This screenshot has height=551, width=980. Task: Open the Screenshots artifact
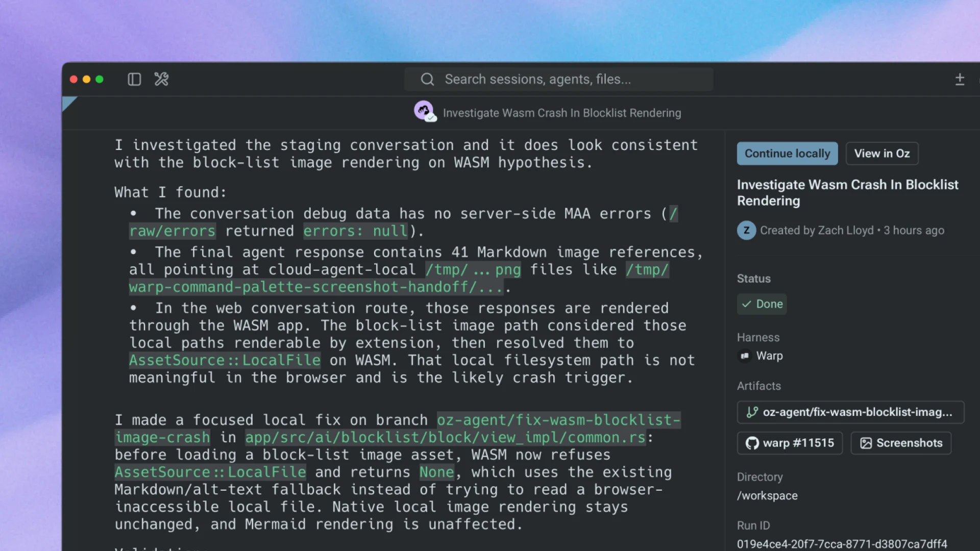click(901, 443)
